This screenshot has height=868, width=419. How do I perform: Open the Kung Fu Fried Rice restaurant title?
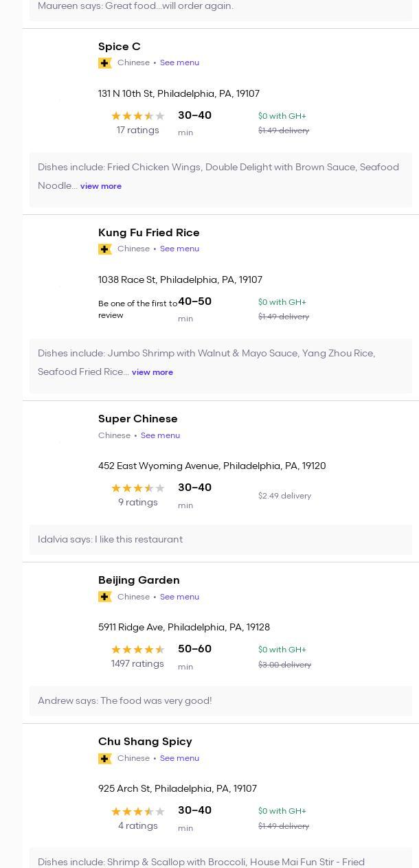149,233
